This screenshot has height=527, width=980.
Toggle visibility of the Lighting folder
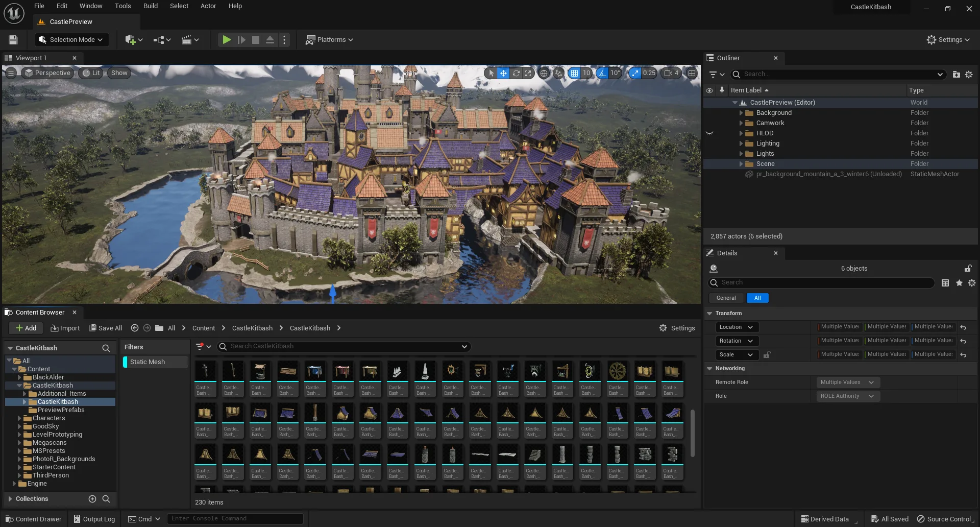point(709,143)
